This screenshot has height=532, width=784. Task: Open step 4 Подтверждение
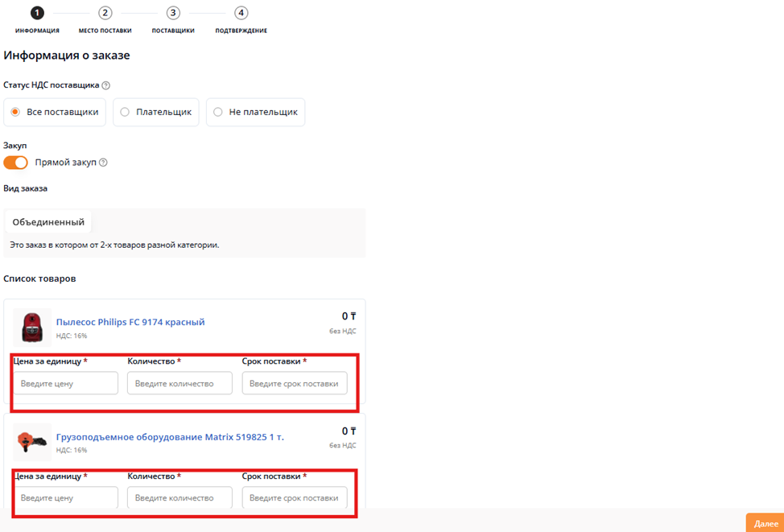(x=241, y=13)
